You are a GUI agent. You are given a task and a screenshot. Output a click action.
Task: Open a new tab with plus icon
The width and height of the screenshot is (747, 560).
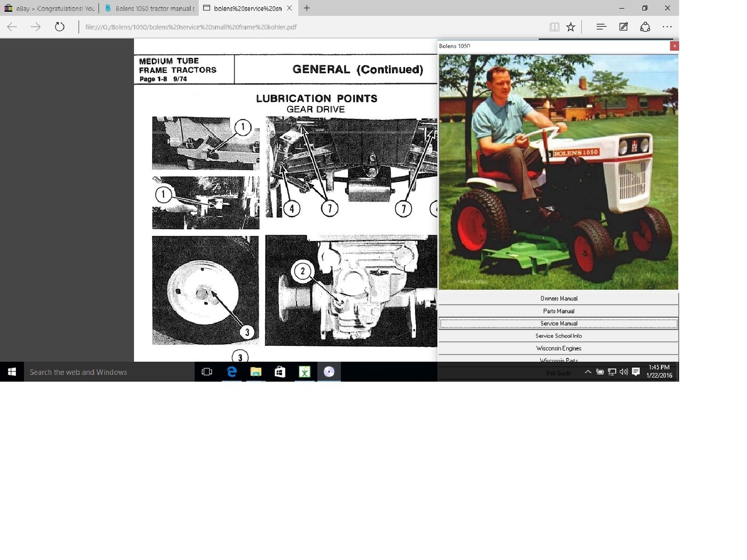[306, 8]
